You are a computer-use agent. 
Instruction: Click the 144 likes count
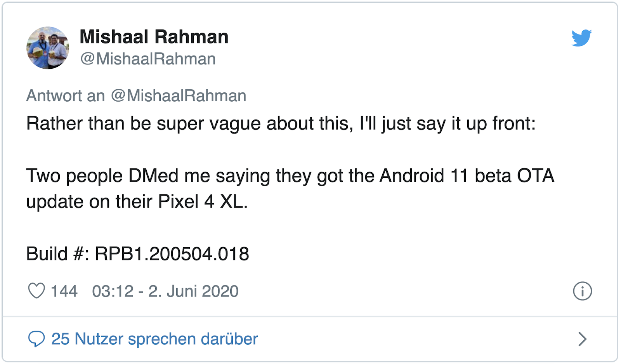coord(64,291)
